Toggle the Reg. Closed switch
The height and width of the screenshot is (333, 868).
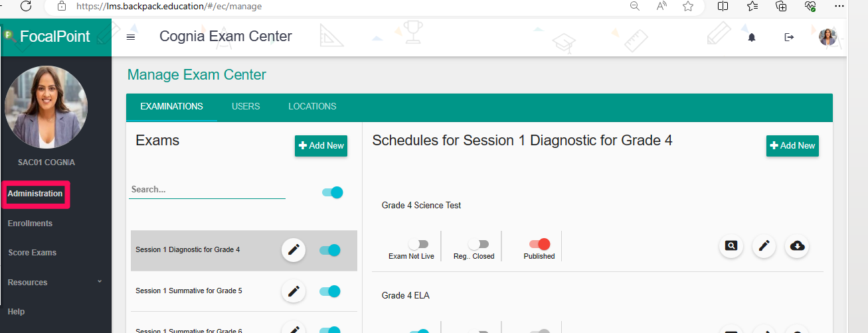click(x=478, y=244)
